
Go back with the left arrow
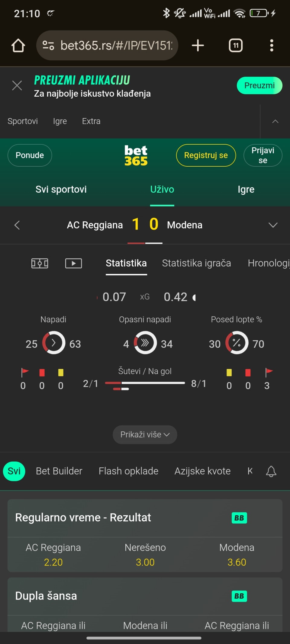[17, 225]
